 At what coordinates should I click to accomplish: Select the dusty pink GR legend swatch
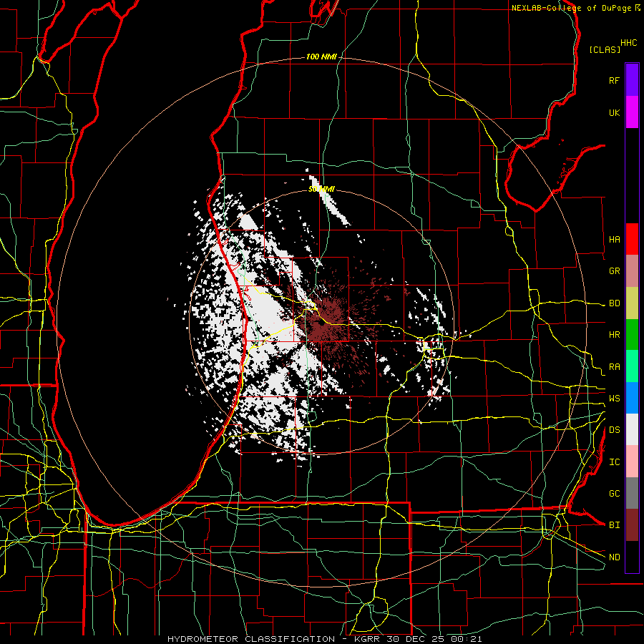(632, 271)
